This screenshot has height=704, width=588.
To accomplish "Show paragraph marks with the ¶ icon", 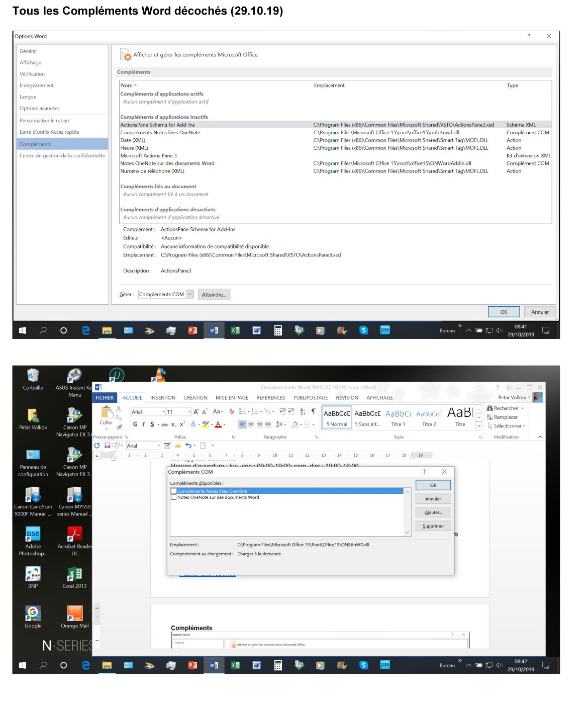I will 313,411.
